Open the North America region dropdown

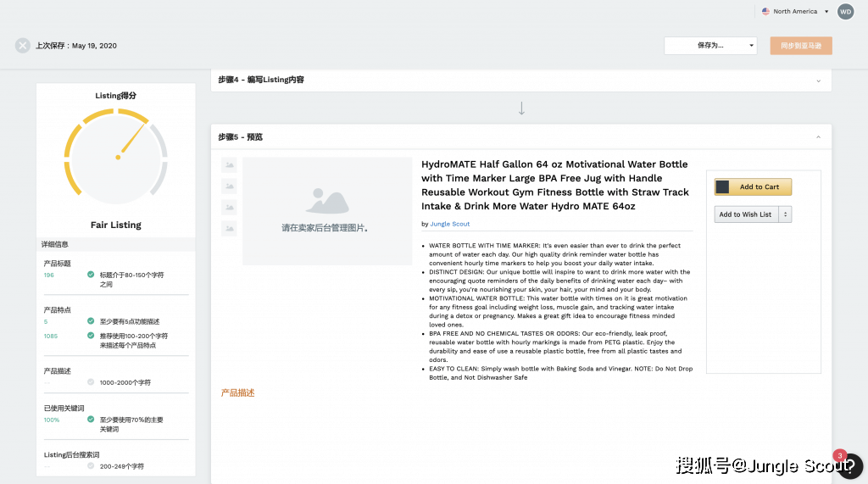[x=795, y=12]
